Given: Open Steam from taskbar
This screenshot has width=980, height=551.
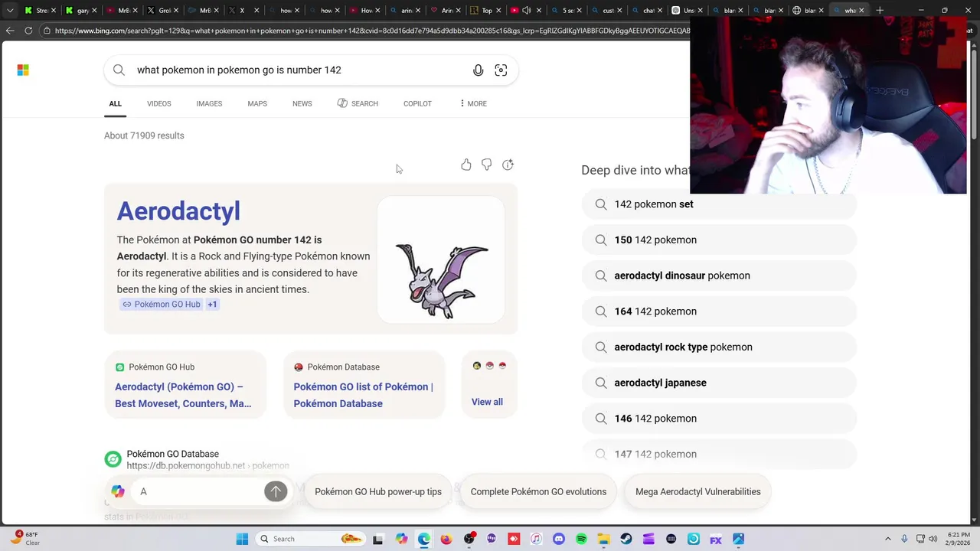Looking at the screenshot, I should 626,539.
